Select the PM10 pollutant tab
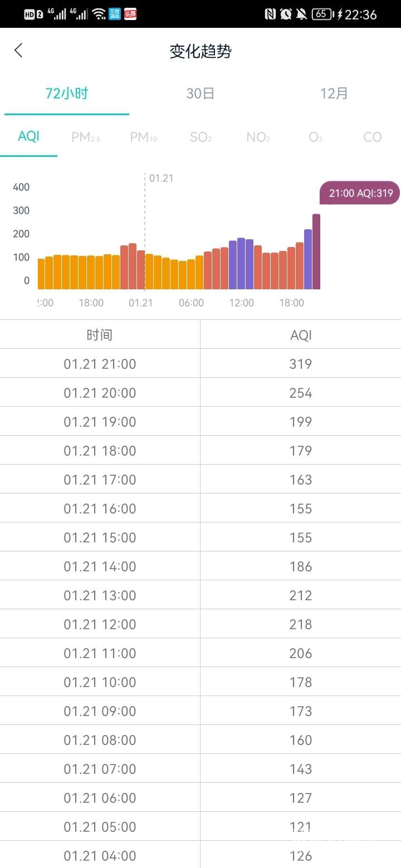Viewport: 401px width, 868px height. [x=143, y=137]
